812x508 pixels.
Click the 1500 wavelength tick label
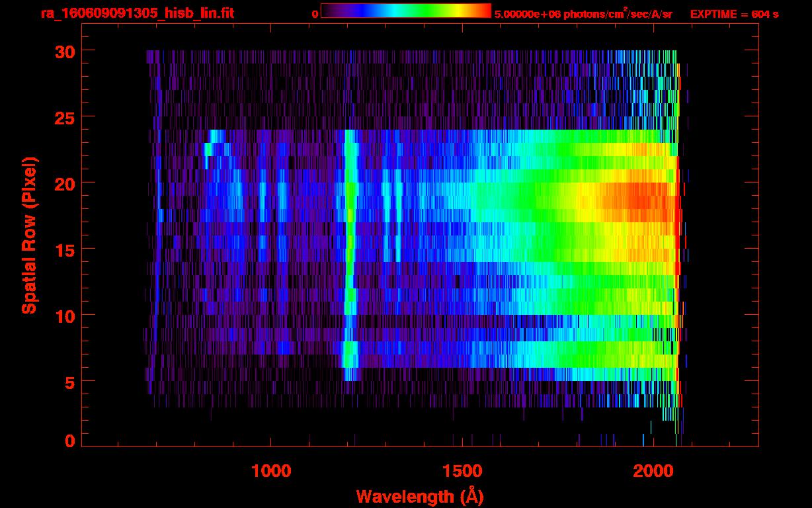pos(462,471)
